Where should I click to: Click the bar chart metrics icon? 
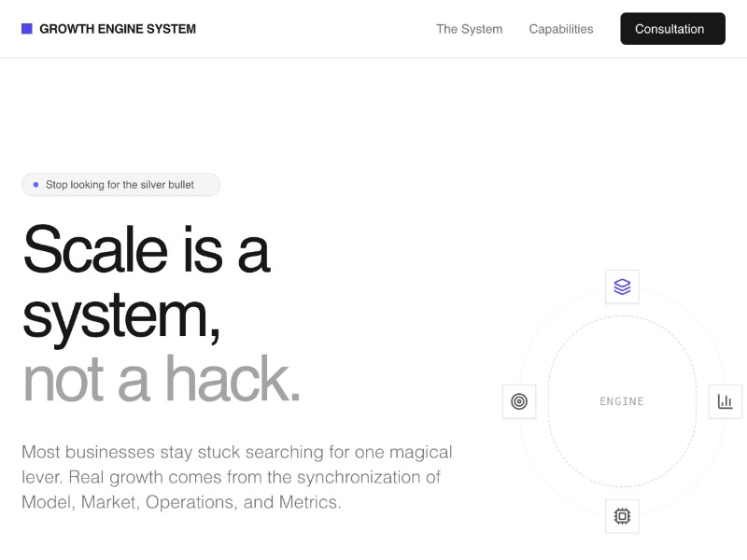coord(725,401)
